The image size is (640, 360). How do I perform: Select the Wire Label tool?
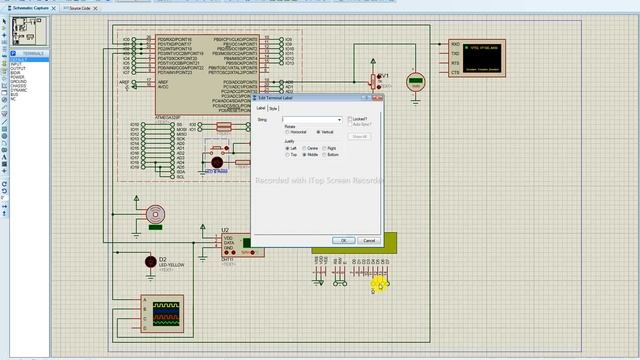coord(4,42)
